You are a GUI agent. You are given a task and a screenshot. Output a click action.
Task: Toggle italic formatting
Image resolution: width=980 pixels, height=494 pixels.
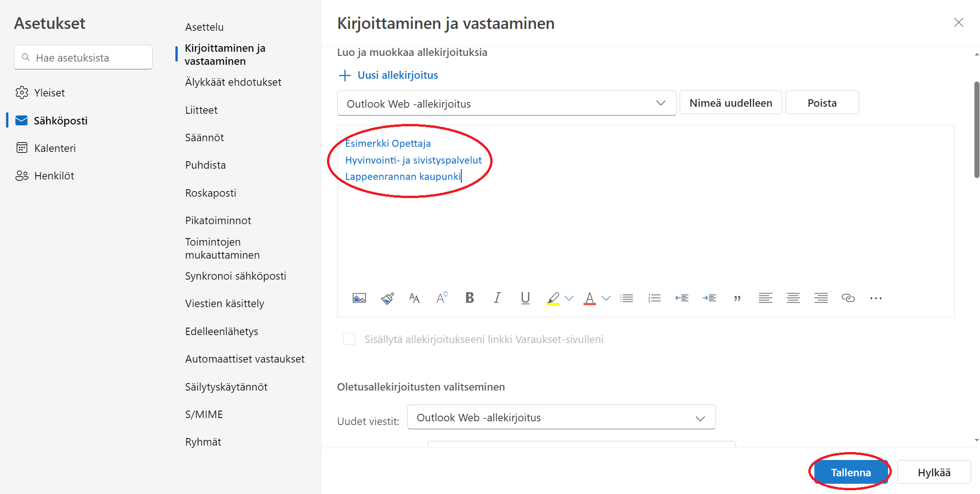point(497,297)
